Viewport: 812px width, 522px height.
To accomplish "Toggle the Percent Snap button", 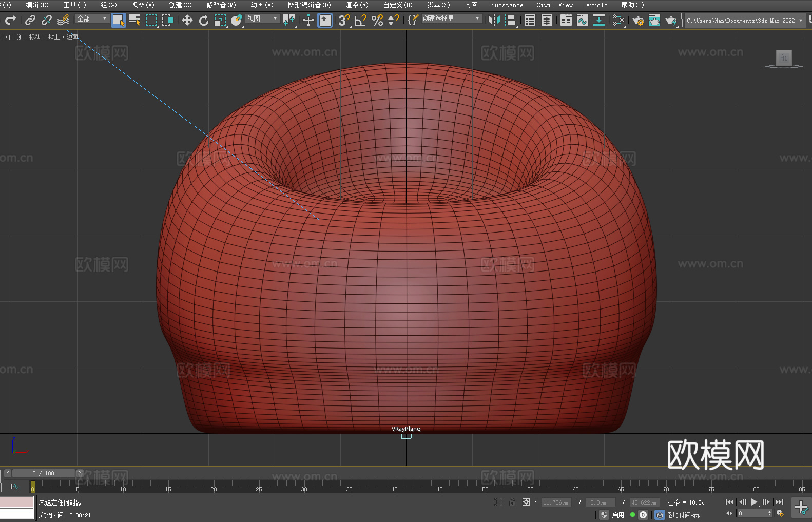I will point(377,20).
